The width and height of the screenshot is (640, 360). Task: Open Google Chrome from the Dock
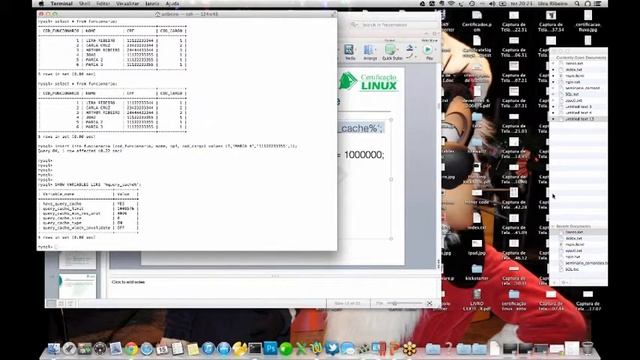click(131, 349)
